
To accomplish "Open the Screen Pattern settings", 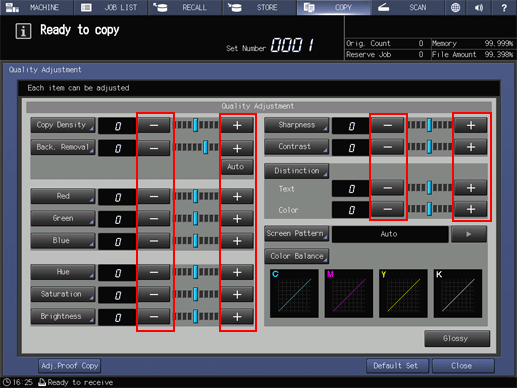I will [x=296, y=234].
